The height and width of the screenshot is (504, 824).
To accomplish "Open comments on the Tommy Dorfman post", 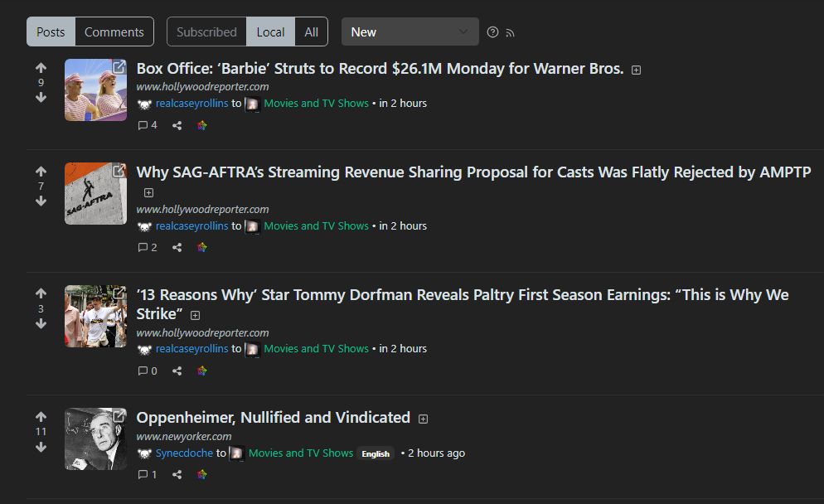I will [148, 371].
